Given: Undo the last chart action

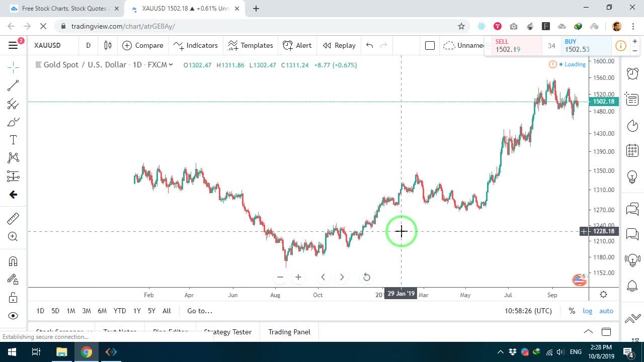Looking at the screenshot, I should (370, 45).
